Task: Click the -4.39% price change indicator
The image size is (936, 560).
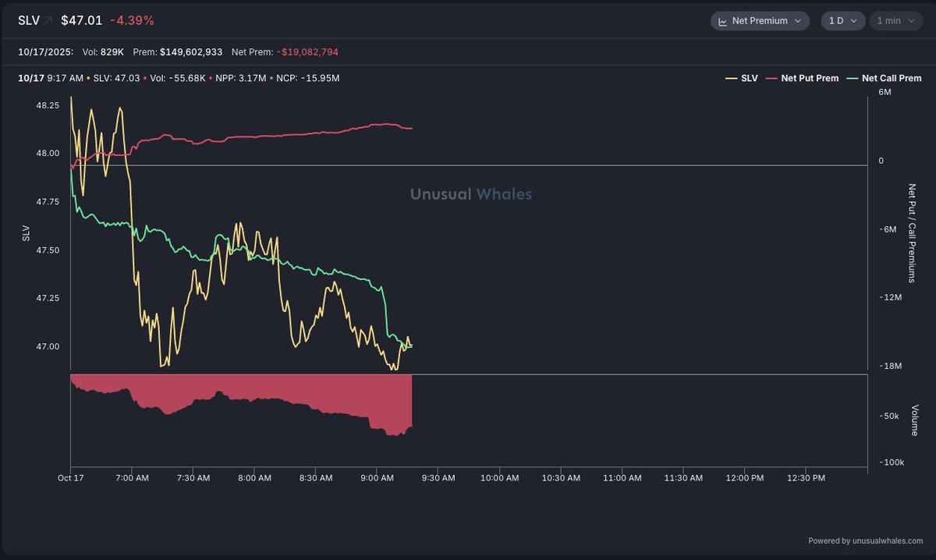Action: tap(130, 20)
